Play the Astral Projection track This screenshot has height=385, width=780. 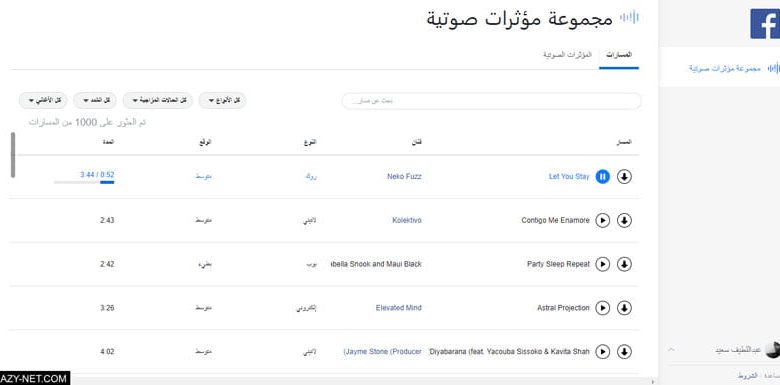(x=602, y=308)
